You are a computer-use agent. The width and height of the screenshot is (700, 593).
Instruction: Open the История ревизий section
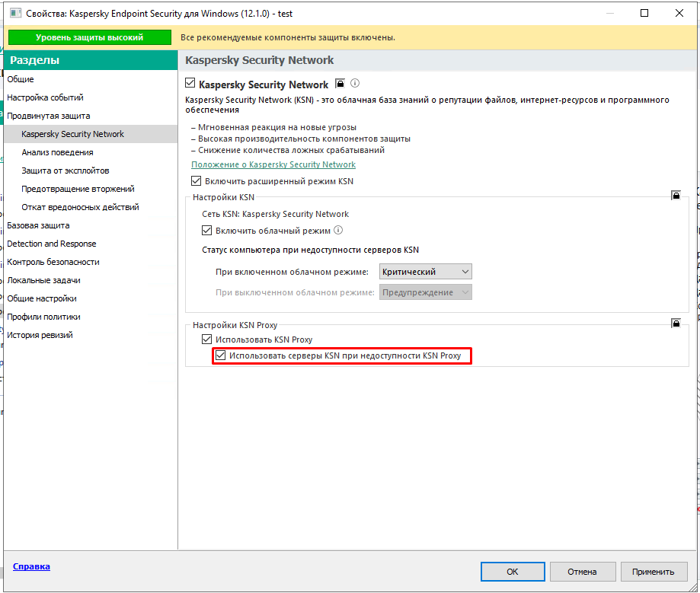click(91, 335)
